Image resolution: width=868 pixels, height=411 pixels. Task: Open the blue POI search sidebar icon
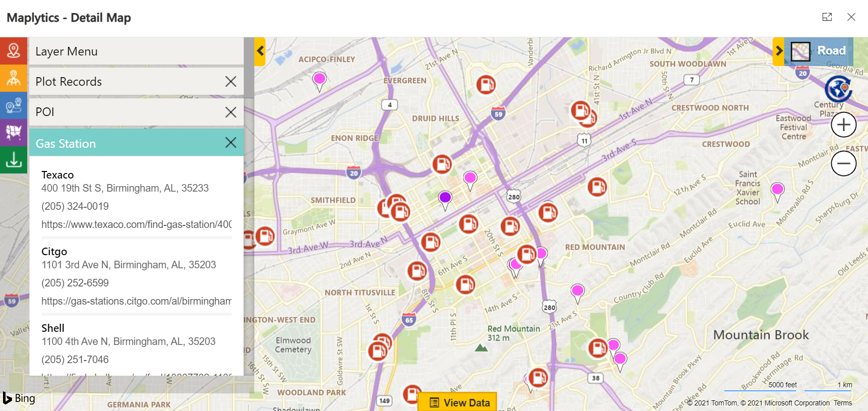click(x=14, y=105)
